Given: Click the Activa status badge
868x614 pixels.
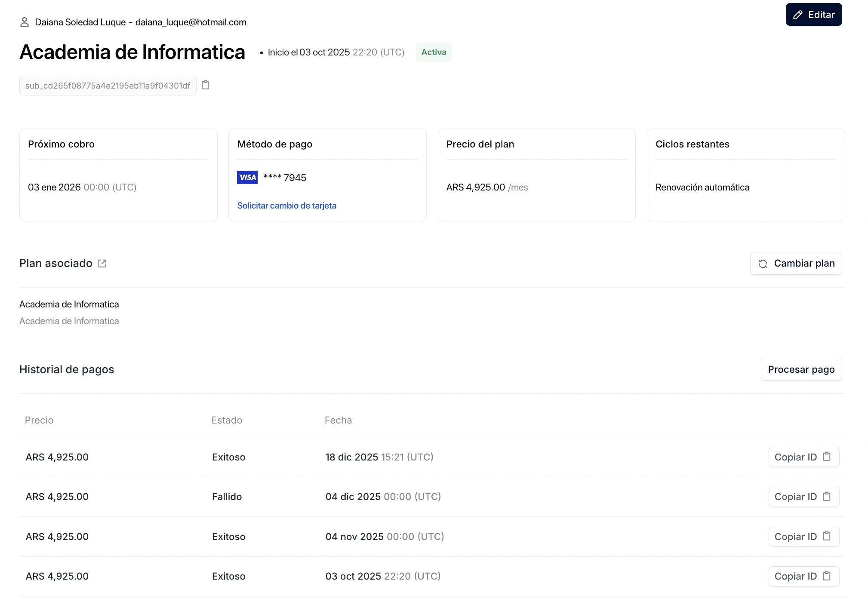Looking at the screenshot, I should pos(434,52).
